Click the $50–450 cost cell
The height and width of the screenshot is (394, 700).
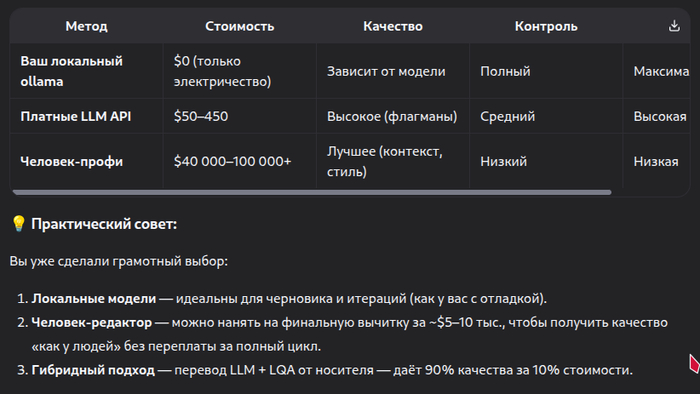[x=201, y=116]
